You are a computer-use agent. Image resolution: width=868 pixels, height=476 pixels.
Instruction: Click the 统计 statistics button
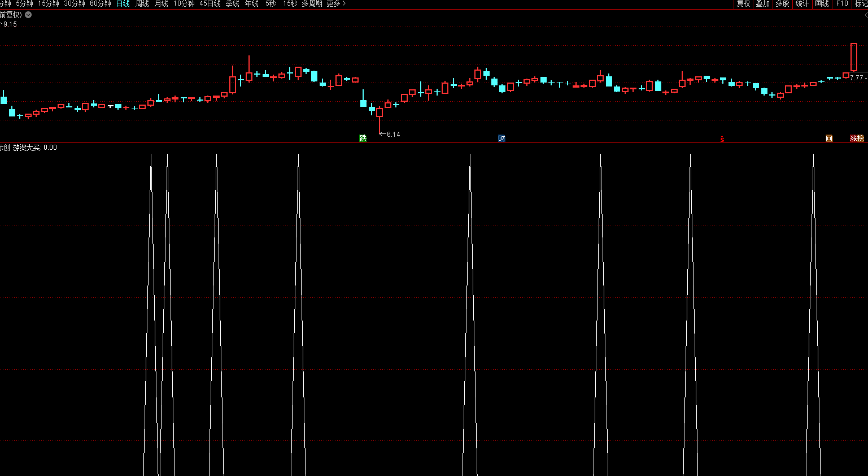point(802,4)
